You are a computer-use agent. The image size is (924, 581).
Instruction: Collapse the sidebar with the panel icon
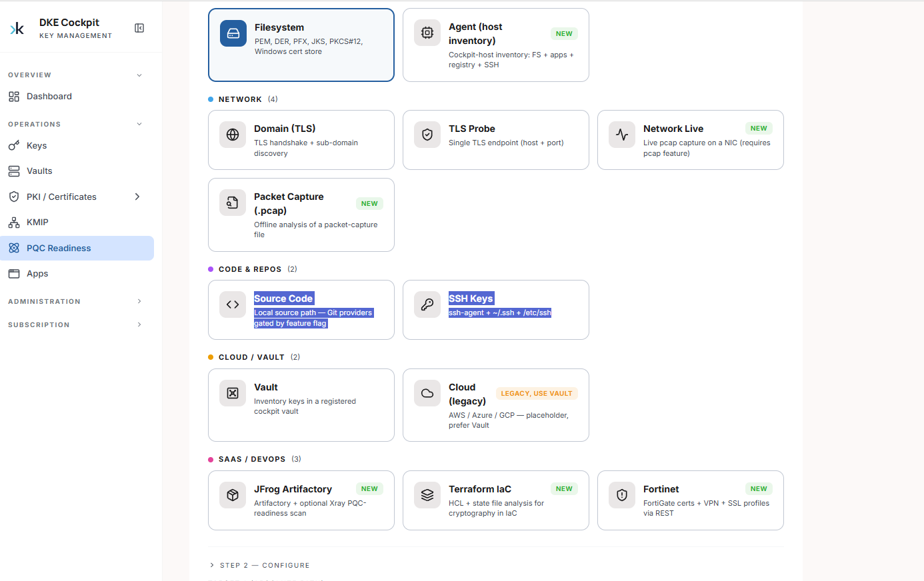(139, 28)
